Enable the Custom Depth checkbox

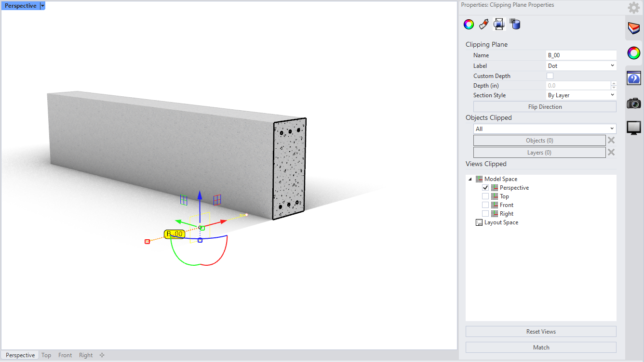pyautogui.click(x=550, y=76)
